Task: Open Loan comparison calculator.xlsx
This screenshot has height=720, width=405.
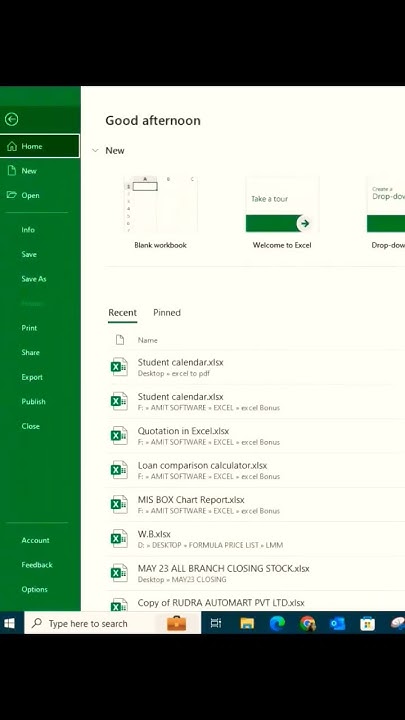Action: point(255,470)
